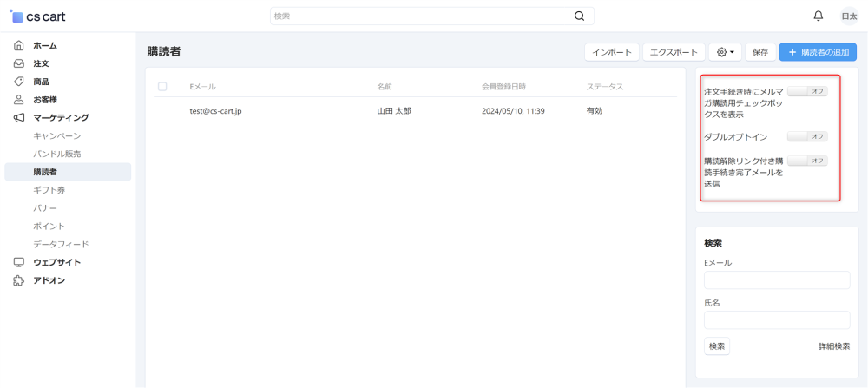The image size is (868, 388).
Task: Focus the top 検索 input field
Action: tap(431, 16)
